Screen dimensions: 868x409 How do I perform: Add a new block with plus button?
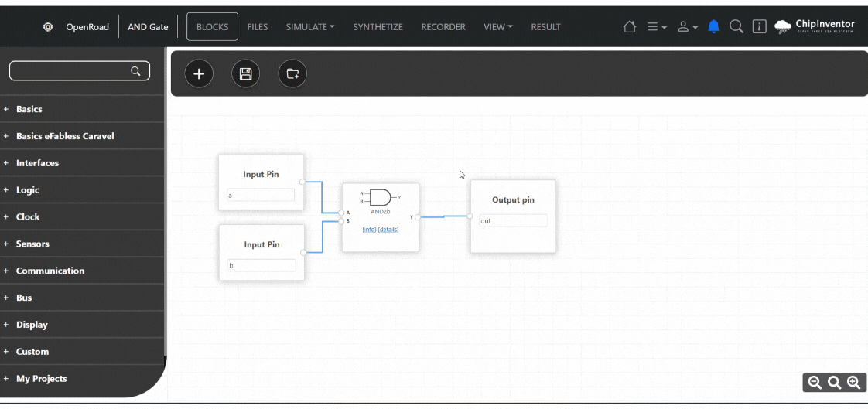[x=199, y=73]
